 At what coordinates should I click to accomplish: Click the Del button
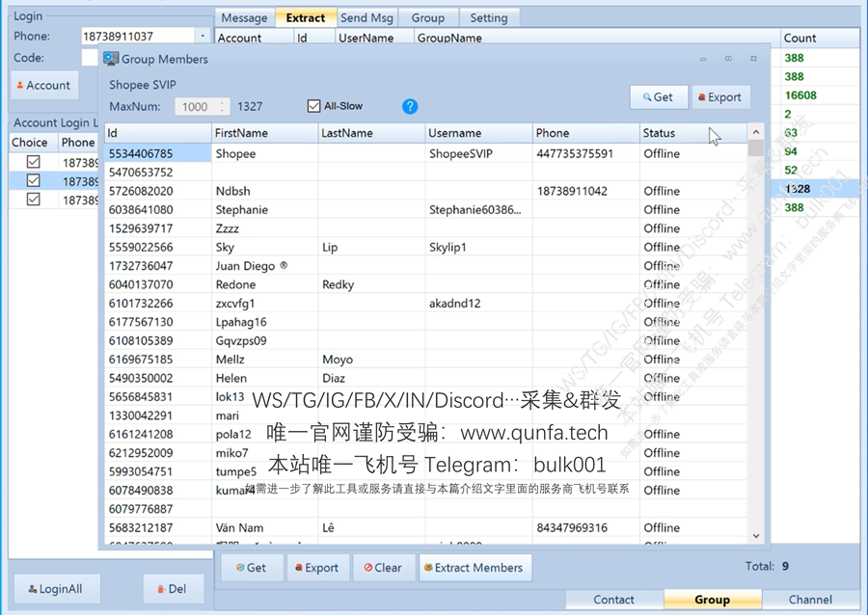[174, 589]
